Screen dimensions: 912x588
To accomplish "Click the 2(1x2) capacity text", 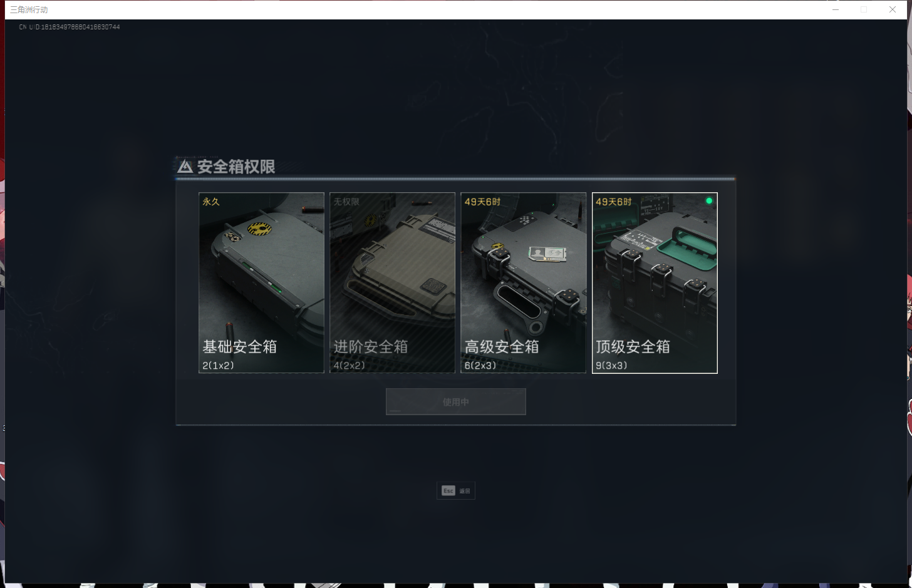I will 218,365.
